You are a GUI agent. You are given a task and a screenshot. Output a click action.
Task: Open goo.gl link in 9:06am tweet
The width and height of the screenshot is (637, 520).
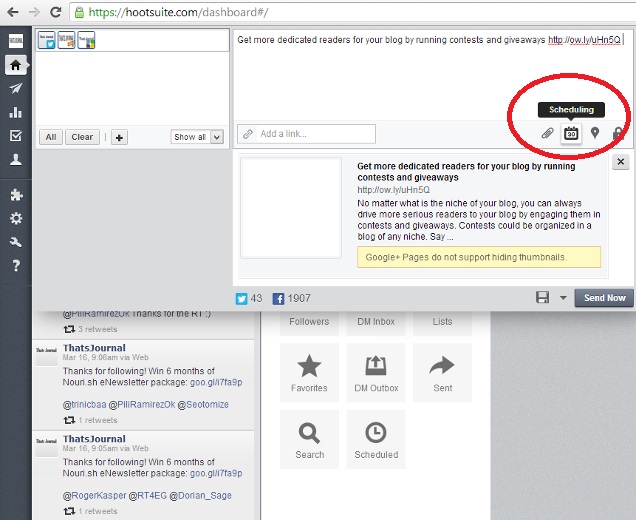[216, 382]
